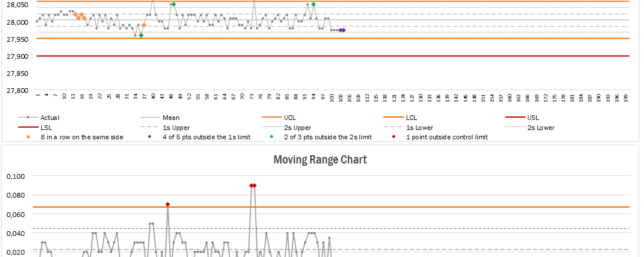Click the red diamond icon for '1 point outside control limit'
The width and height of the screenshot is (644, 257).
(x=391, y=137)
